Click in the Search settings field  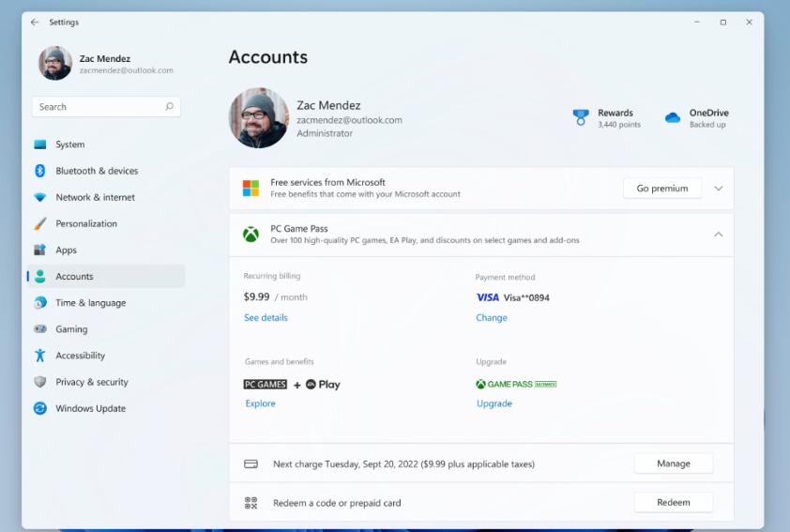[x=106, y=107]
